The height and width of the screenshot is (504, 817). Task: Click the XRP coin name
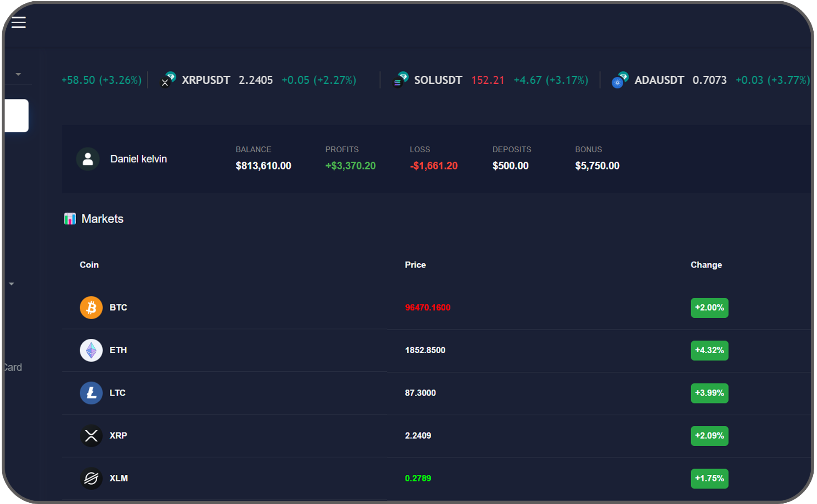click(118, 436)
